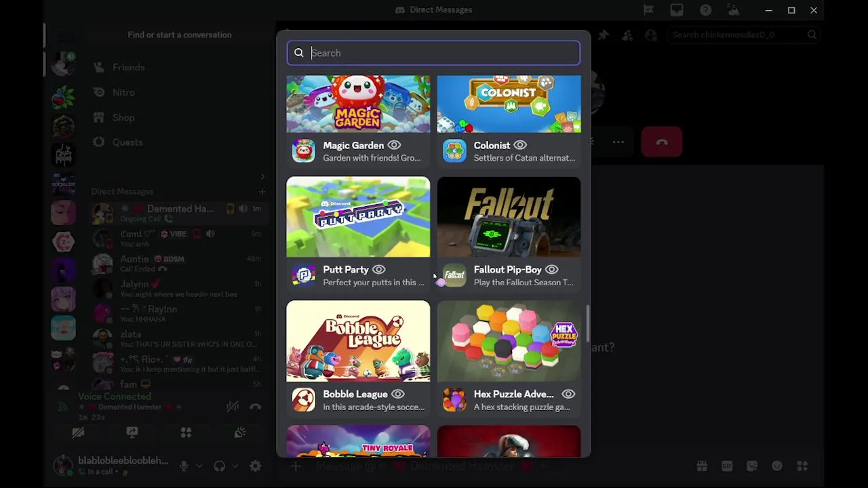The image size is (868, 488).
Task: Click the pinned messages pin icon
Action: pos(604,35)
